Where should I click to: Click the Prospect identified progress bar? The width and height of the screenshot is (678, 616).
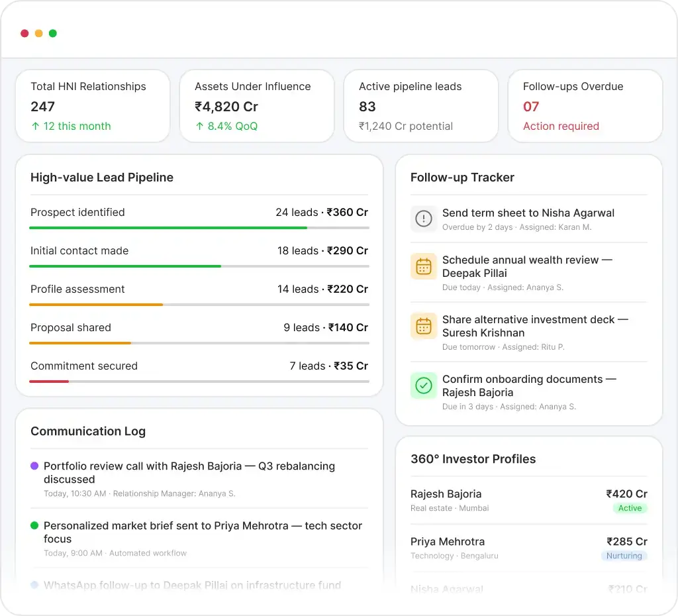point(199,228)
